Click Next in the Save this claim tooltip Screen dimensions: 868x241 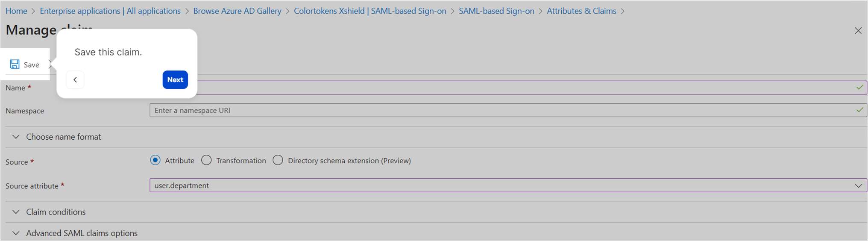tap(175, 80)
